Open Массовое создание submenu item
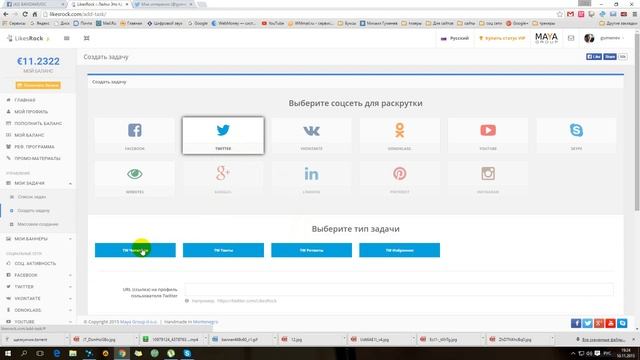The image size is (640, 360). tap(38, 224)
